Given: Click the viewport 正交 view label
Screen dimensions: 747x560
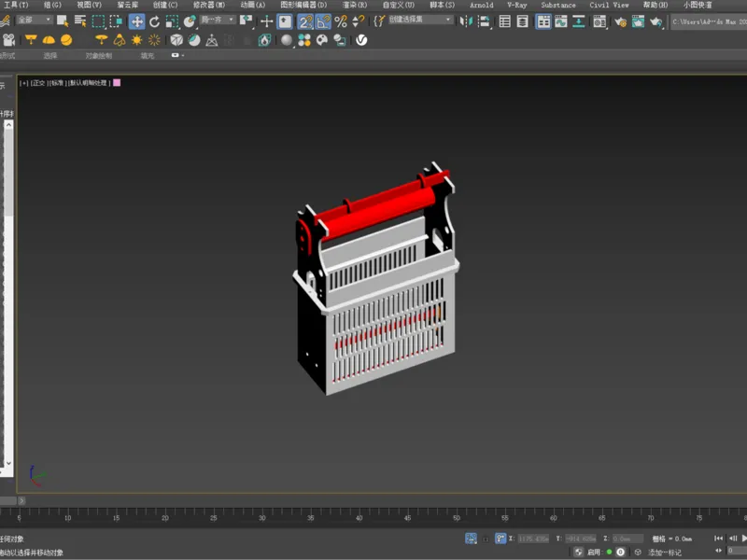Looking at the screenshot, I should [x=38, y=83].
